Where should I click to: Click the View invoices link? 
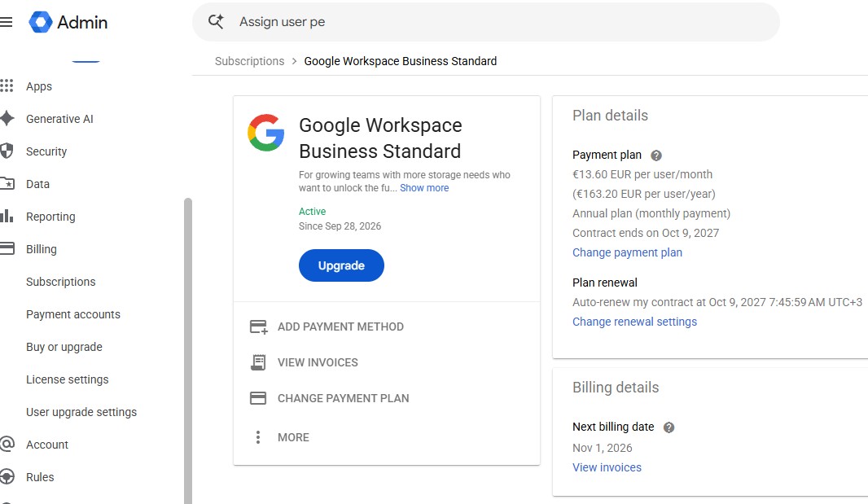click(x=607, y=467)
